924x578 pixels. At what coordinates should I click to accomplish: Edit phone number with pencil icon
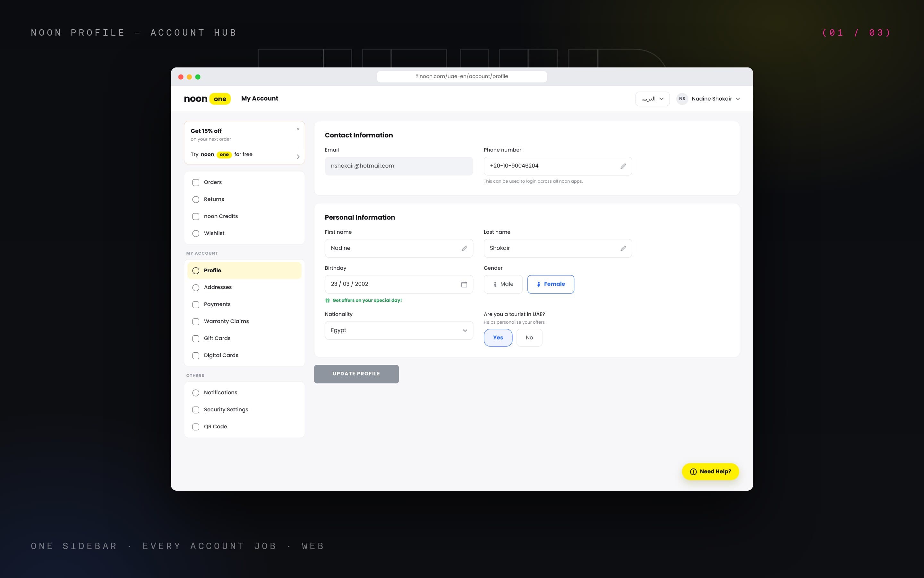[x=623, y=166]
